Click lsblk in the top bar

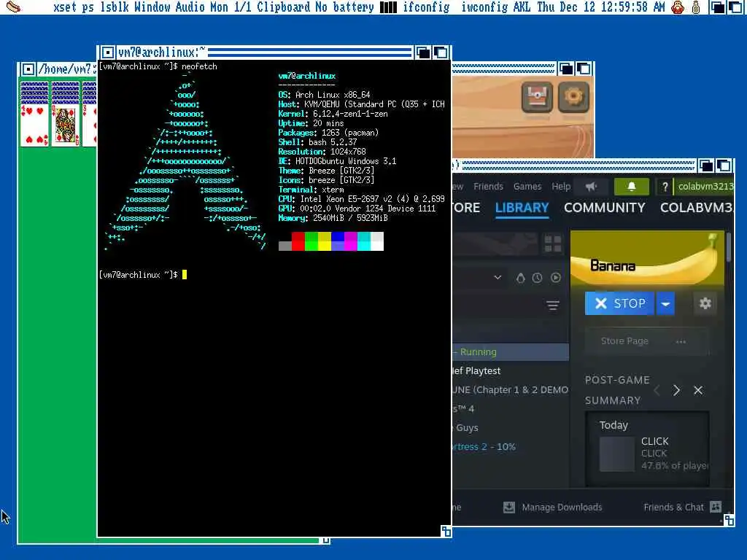click(x=115, y=7)
